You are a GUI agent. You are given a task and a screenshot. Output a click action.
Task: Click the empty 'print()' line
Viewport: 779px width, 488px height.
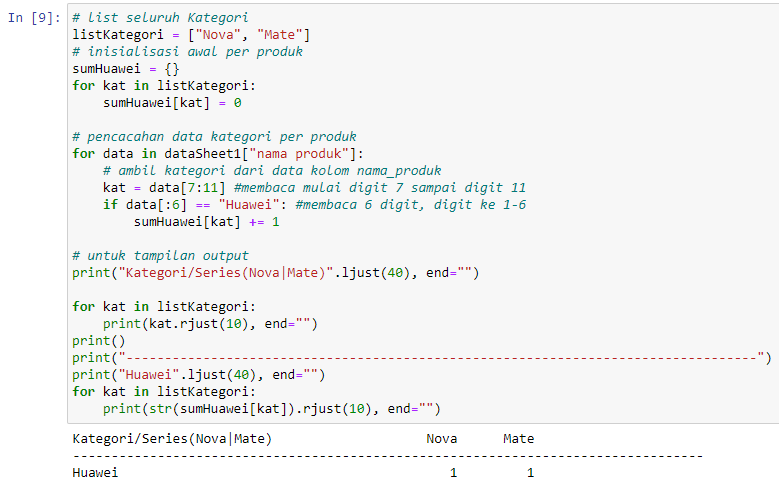99,341
